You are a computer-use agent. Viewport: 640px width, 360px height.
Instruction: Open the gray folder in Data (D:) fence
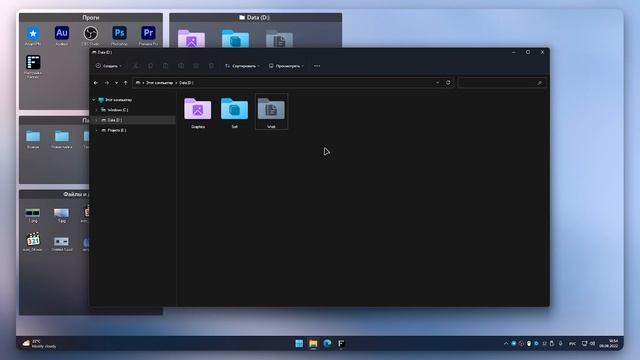tap(279, 39)
